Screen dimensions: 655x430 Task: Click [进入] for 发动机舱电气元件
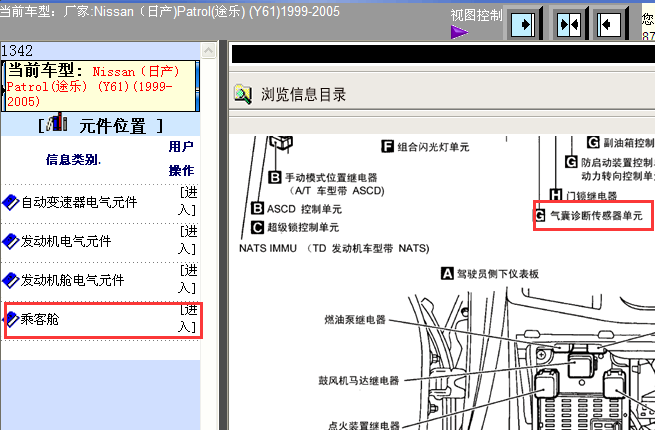coord(188,279)
